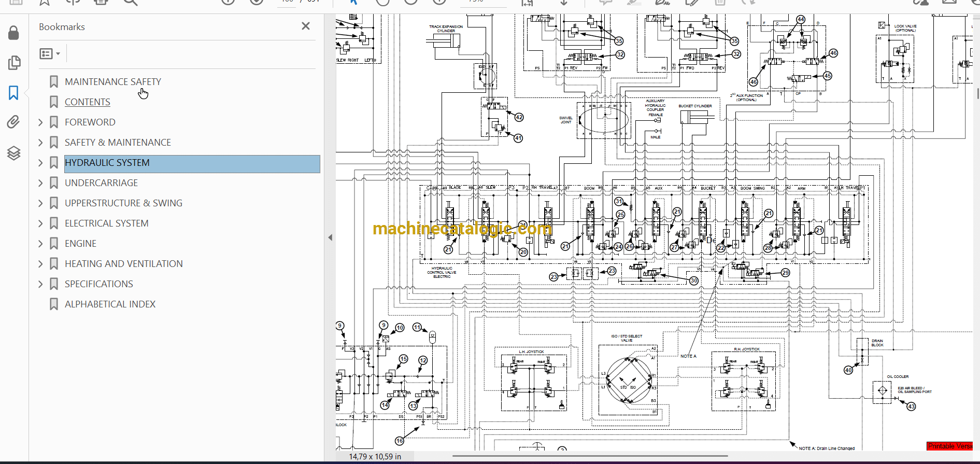Select the UNDERCARRIAGE bookmark

[x=101, y=183]
